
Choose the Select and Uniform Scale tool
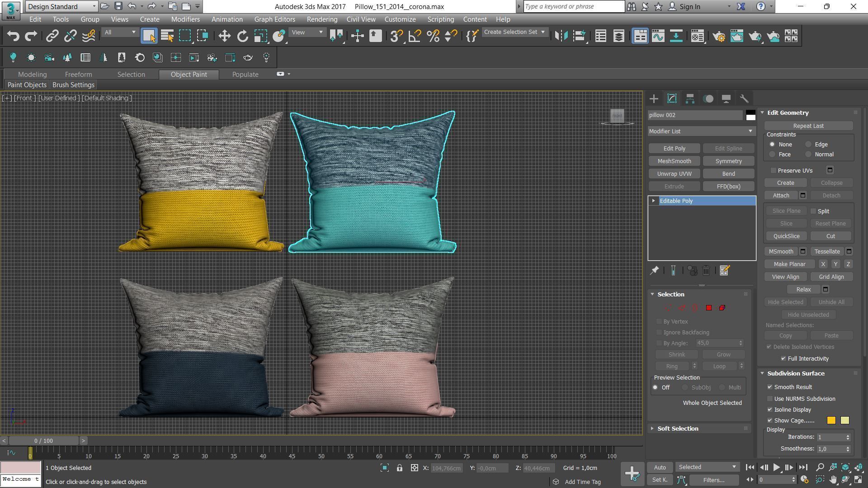(x=261, y=36)
